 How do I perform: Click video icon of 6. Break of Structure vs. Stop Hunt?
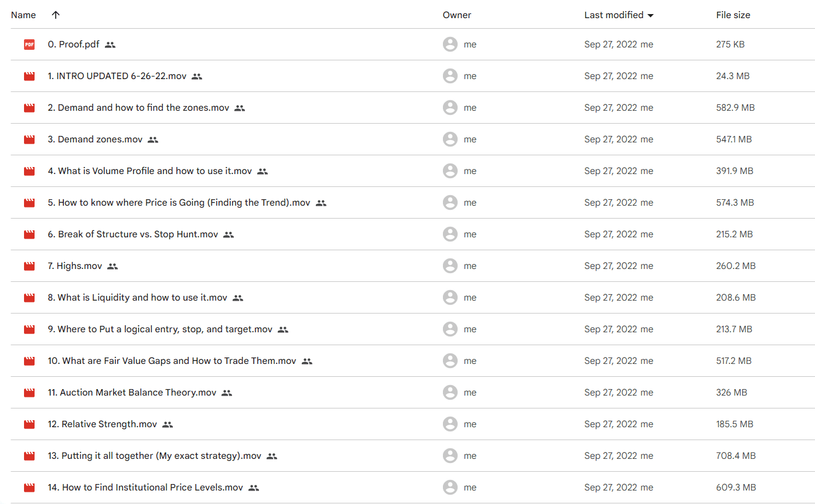(29, 234)
